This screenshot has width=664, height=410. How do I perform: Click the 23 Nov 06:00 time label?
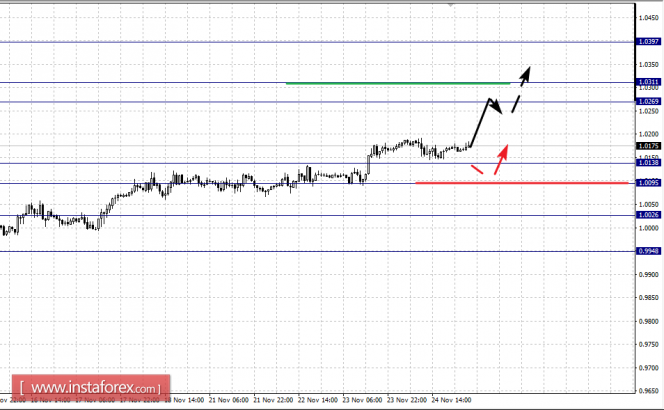click(x=362, y=400)
